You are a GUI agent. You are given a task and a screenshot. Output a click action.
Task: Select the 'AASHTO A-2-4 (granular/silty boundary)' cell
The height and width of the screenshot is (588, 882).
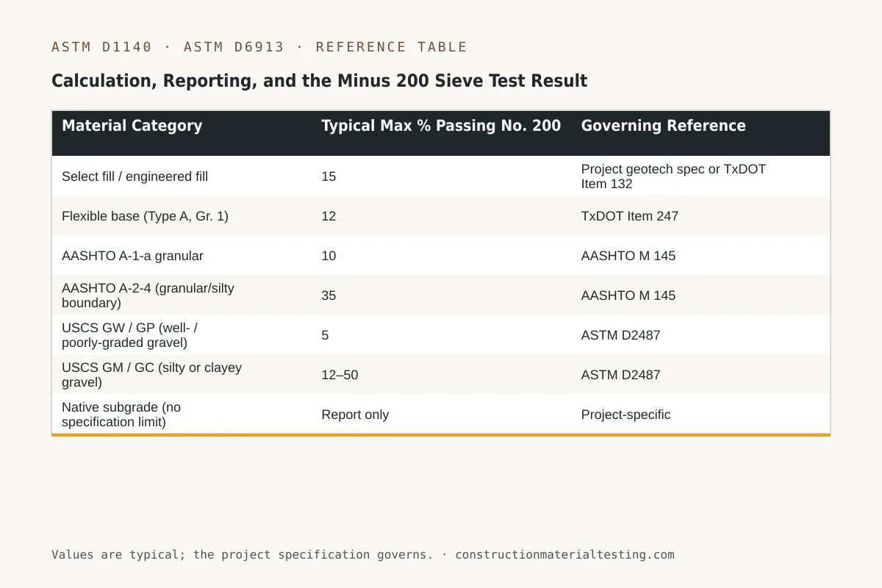pos(148,295)
